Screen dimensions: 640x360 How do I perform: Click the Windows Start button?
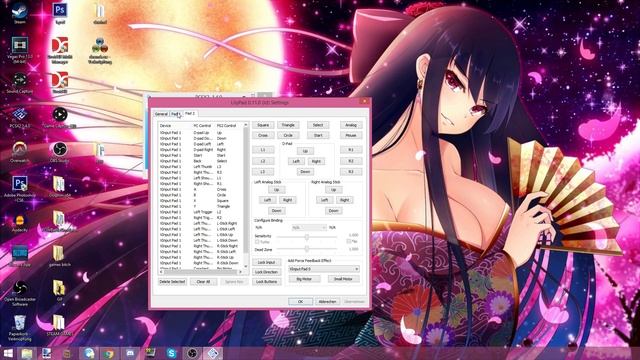click(x=8, y=353)
